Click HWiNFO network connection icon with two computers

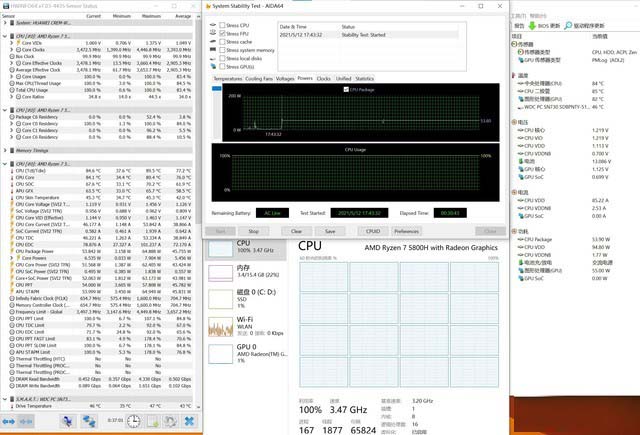coord(89,421)
